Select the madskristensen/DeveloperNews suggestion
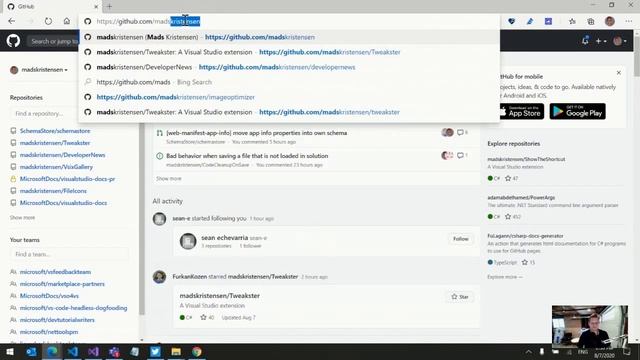640x360 pixels. pos(289,67)
